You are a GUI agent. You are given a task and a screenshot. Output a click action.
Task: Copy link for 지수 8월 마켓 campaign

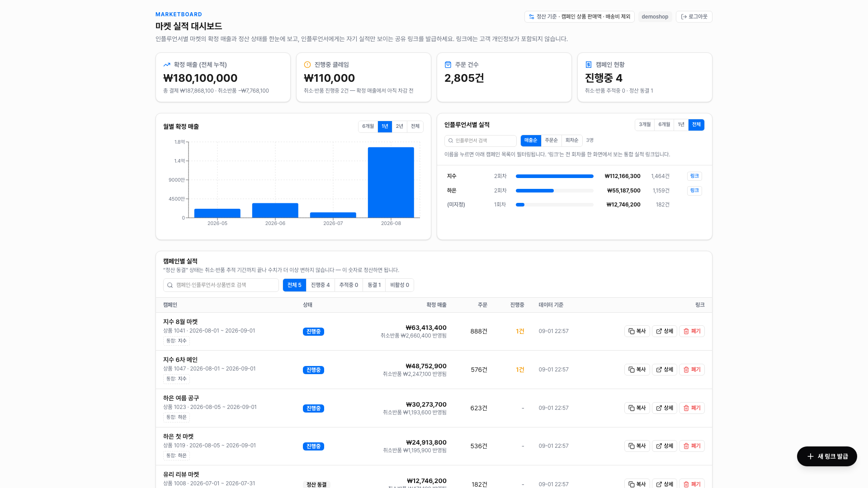(637, 331)
